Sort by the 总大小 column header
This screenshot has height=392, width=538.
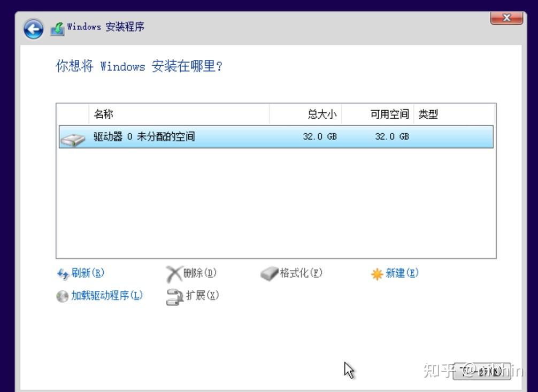(x=305, y=114)
